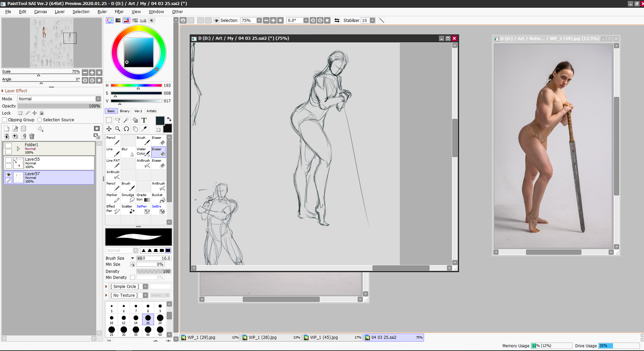Switch to the WP_1 (28).jpg document tab
Image resolution: width=644 pixels, height=351 pixels.
click(271, 338)
